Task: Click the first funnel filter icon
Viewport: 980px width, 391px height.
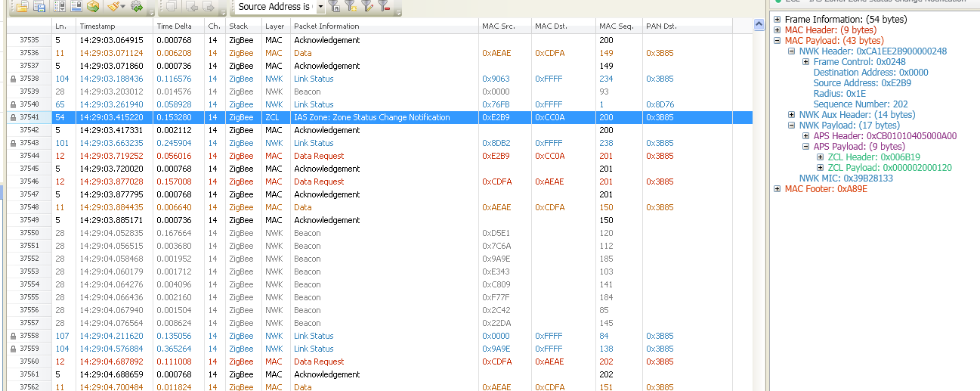Action: (335, 7)
